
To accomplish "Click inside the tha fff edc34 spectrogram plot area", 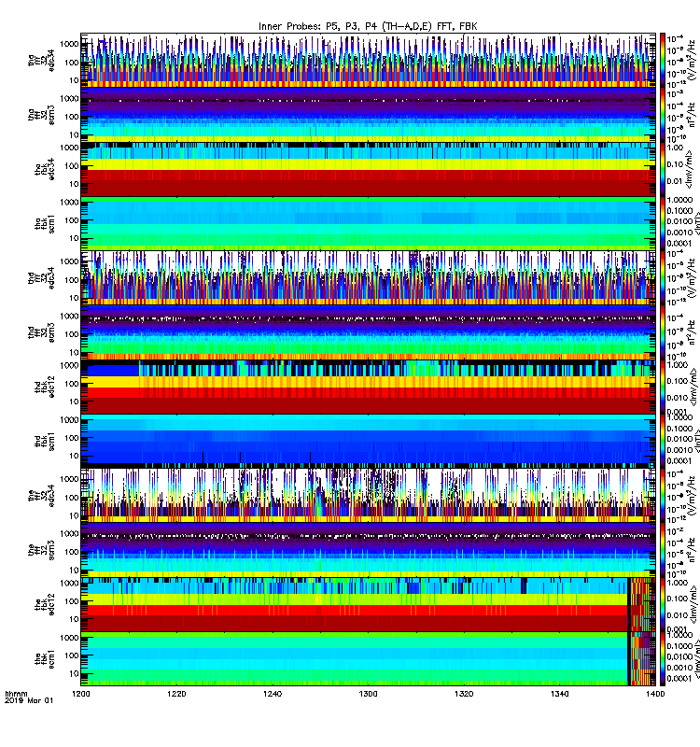I will coord(368,60).
